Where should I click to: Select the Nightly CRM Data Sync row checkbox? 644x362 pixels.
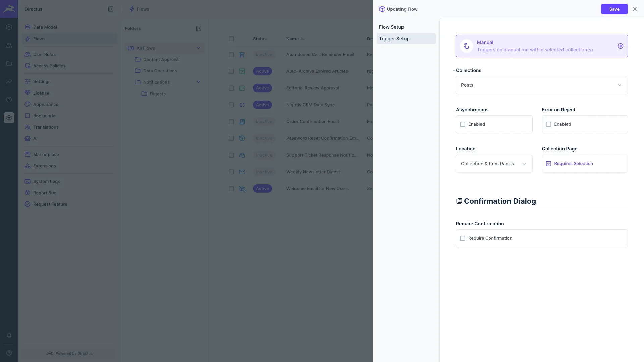(x=231, y=105)
